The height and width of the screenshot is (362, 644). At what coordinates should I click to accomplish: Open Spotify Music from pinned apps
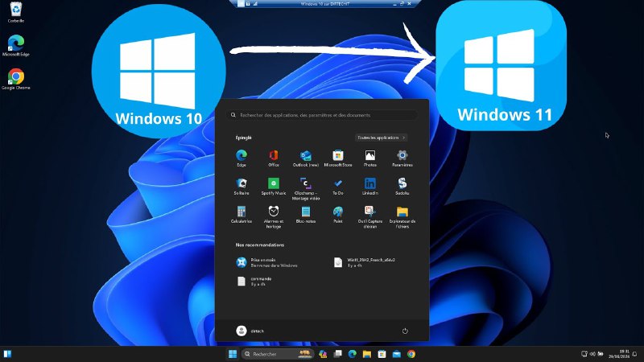coord(274,187)
